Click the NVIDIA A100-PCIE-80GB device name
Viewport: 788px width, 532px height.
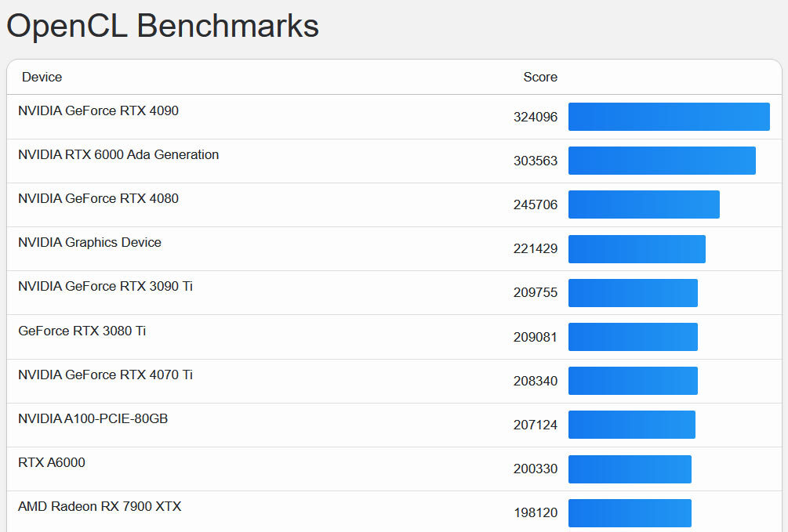click(93, 419)
